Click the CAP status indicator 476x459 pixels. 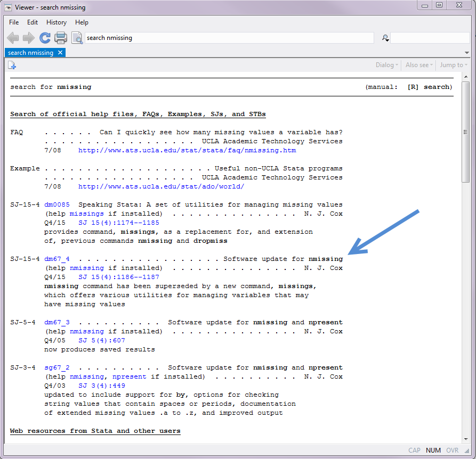click(414, 450)
